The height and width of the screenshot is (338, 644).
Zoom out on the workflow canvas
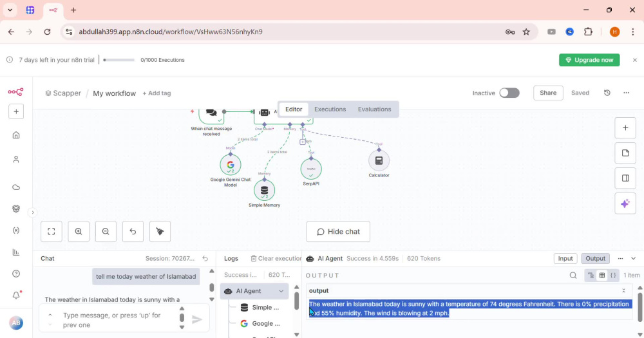(106, 232)
